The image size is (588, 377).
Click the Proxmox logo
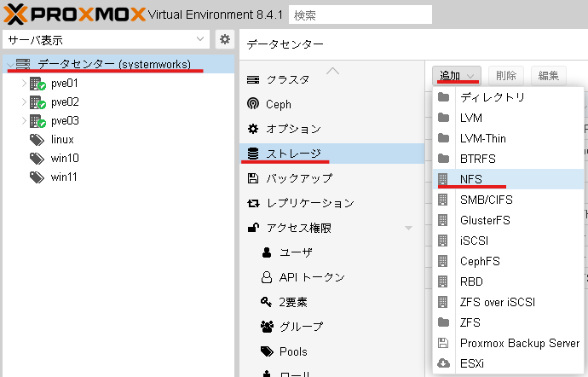click(74, 14)
